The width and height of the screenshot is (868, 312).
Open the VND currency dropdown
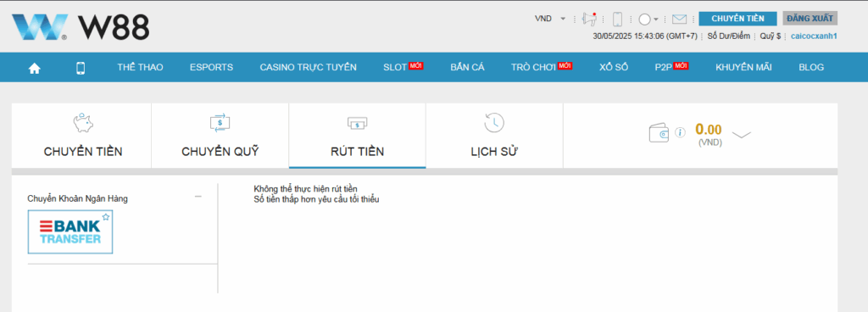(x=549, y=19)
